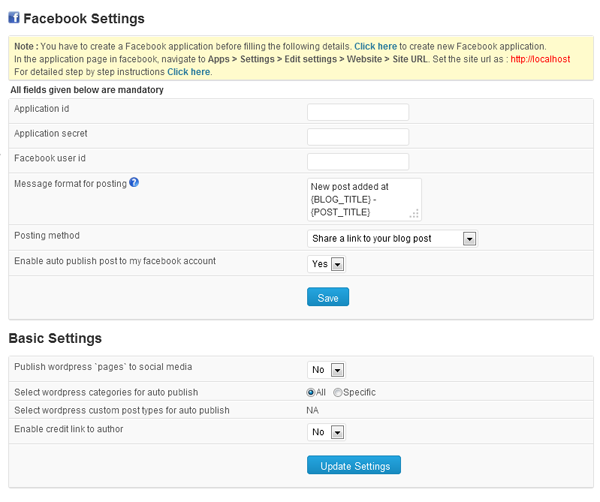Click into the Application secret field
This screenshot has width=600, height=502.
pyautogui.click(x=358, y=137)
